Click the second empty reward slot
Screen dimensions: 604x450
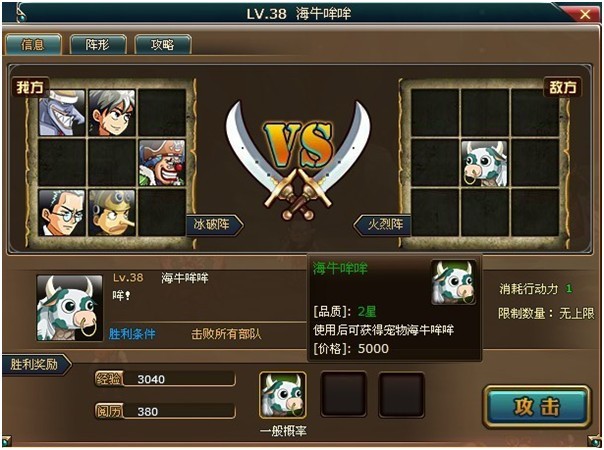click(344, 395)
